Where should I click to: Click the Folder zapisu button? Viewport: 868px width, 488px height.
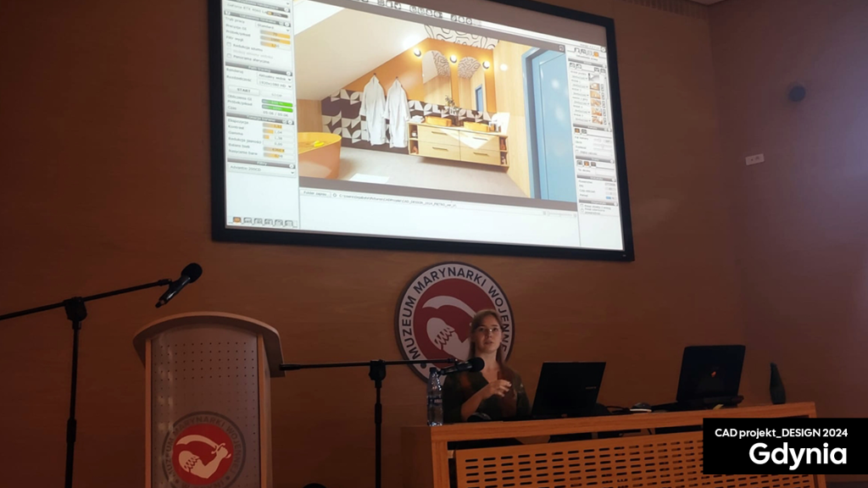coord(315,193)
